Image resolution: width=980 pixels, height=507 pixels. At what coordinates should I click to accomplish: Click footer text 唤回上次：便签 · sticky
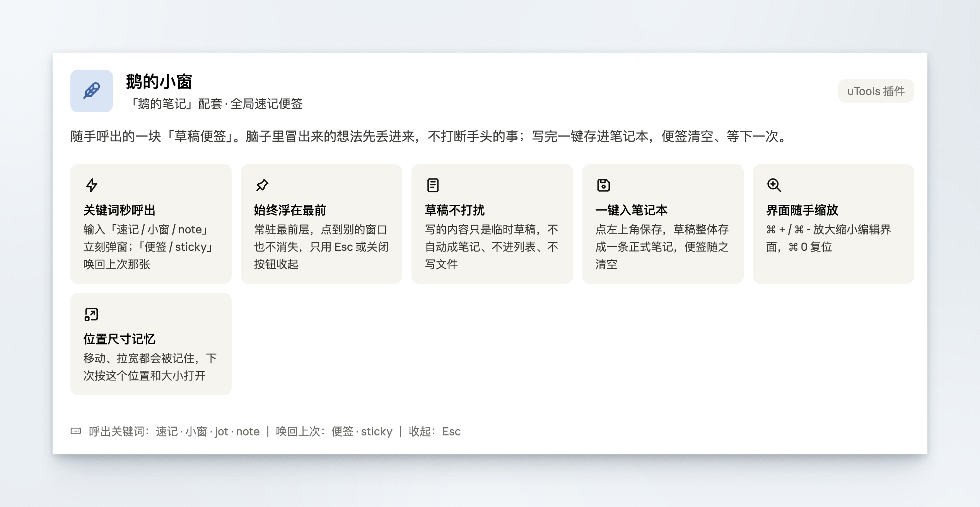[x=334, y=432]
